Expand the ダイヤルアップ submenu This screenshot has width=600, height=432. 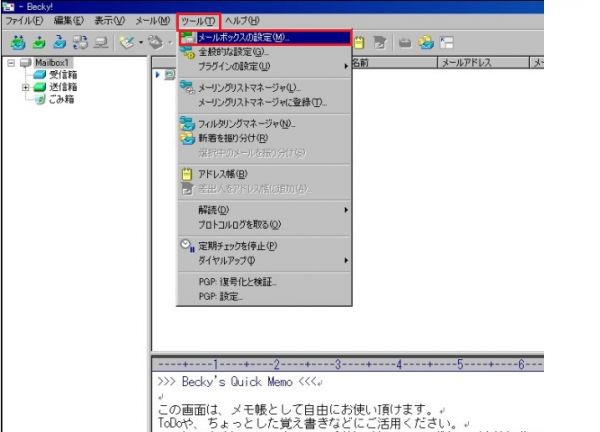pyautogui.click(x=230, y=260)
